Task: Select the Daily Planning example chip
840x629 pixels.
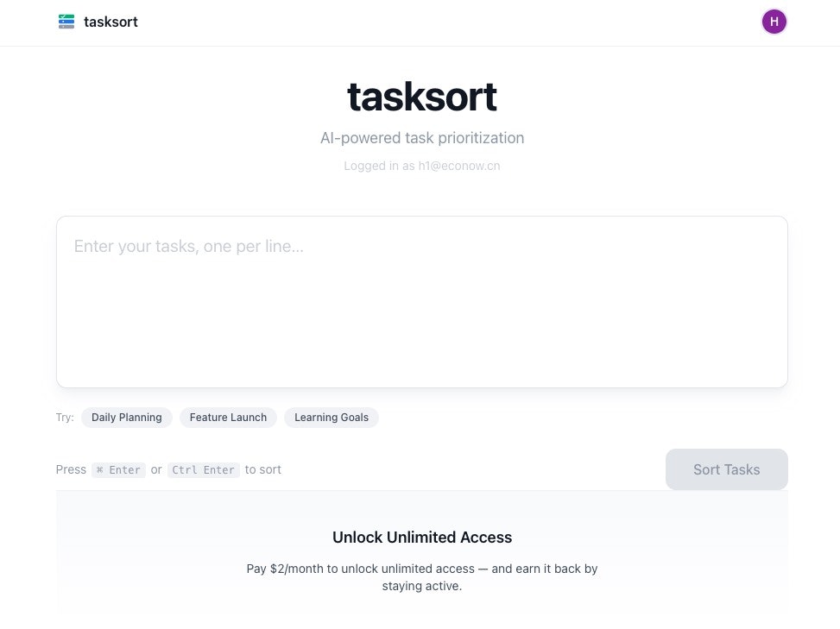Action: click(x=126, y=417)
